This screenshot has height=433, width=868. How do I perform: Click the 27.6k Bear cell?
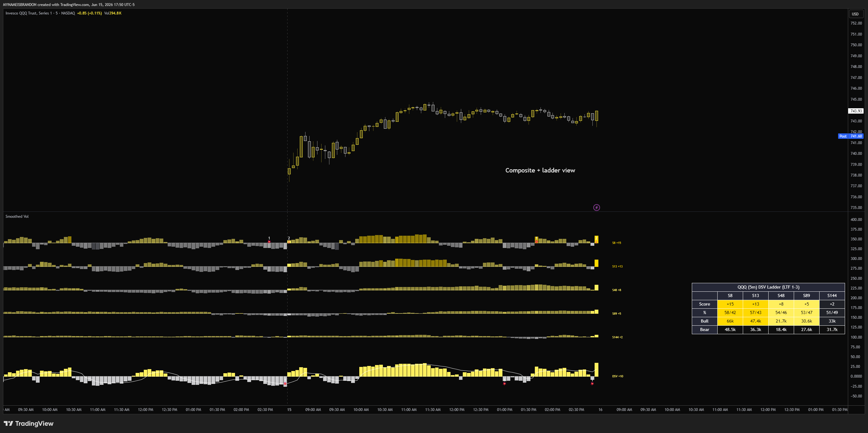[806, 329]
